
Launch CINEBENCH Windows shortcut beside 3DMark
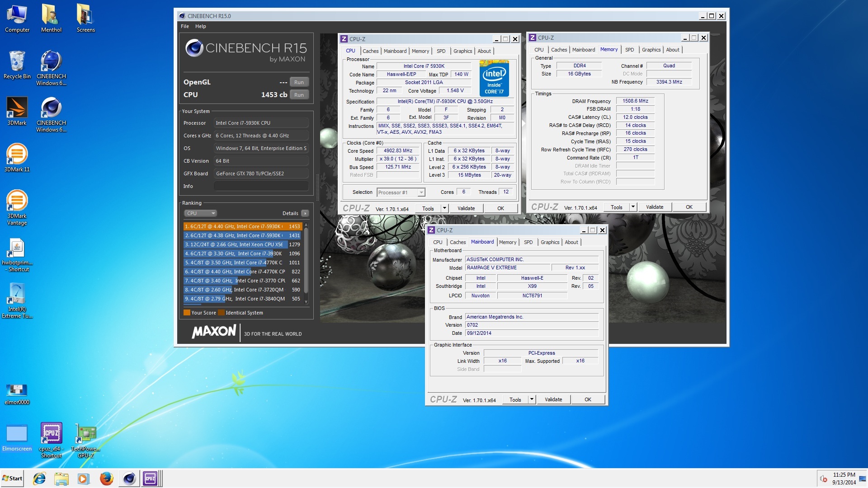tap(51, 115)
